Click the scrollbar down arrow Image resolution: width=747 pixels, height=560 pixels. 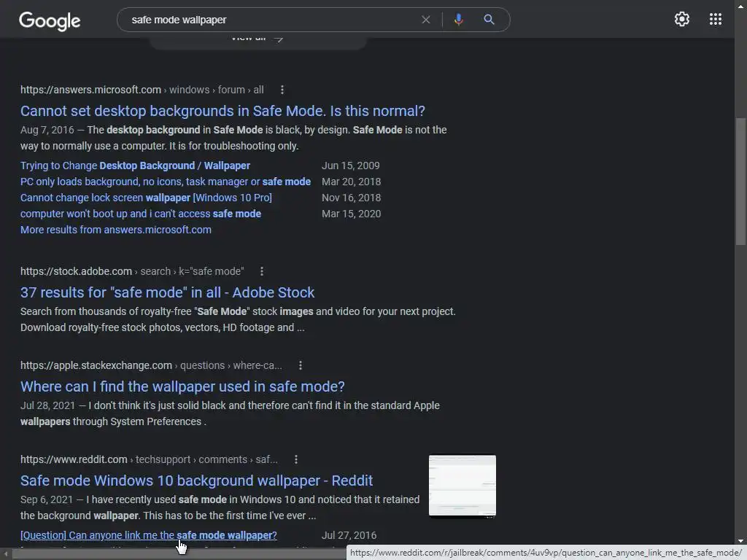[740, 542]
